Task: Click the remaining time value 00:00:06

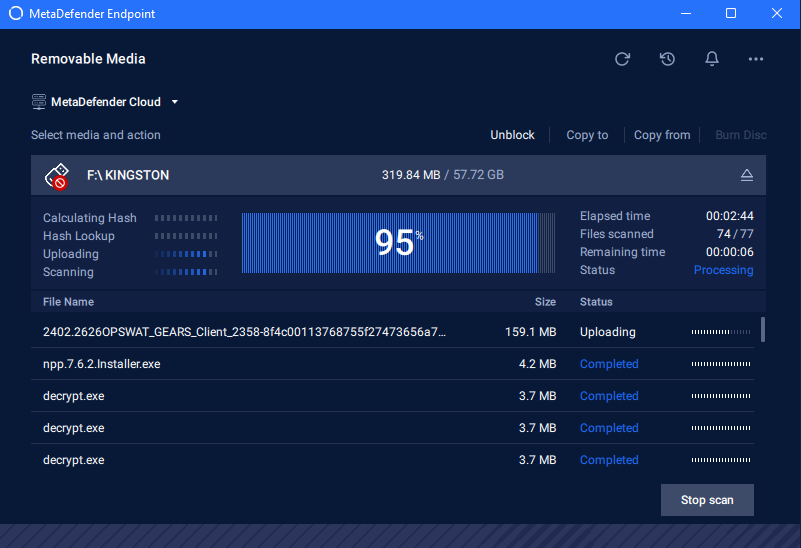Action: pyautogui.click(x=729, y=252)
